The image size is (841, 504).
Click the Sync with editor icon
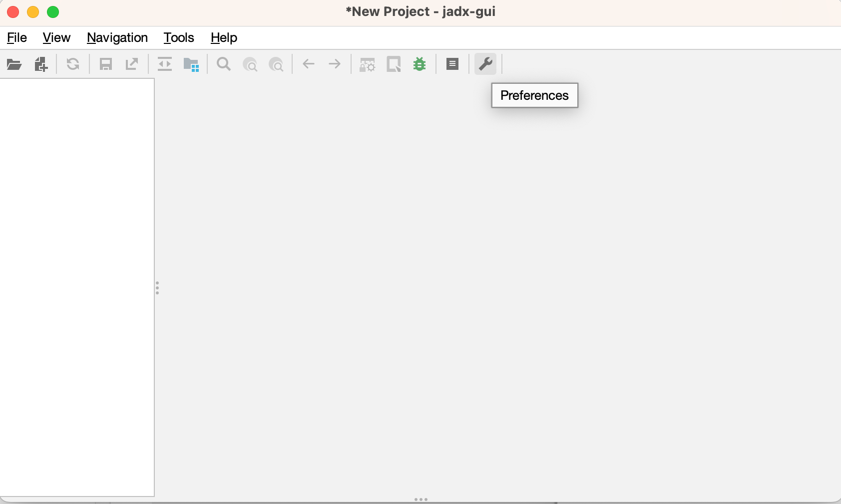point(165,64)
